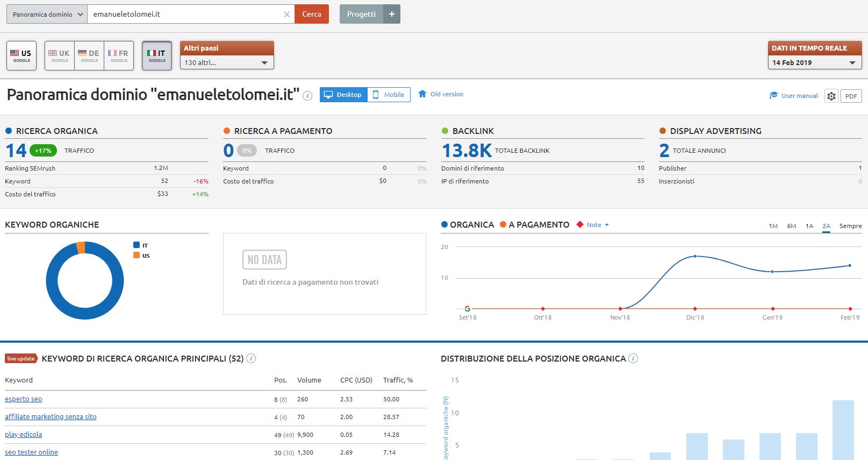Click the Feb'19 organic data point
The width and height of the screenshot is (868, 460).
coord(850,265)
